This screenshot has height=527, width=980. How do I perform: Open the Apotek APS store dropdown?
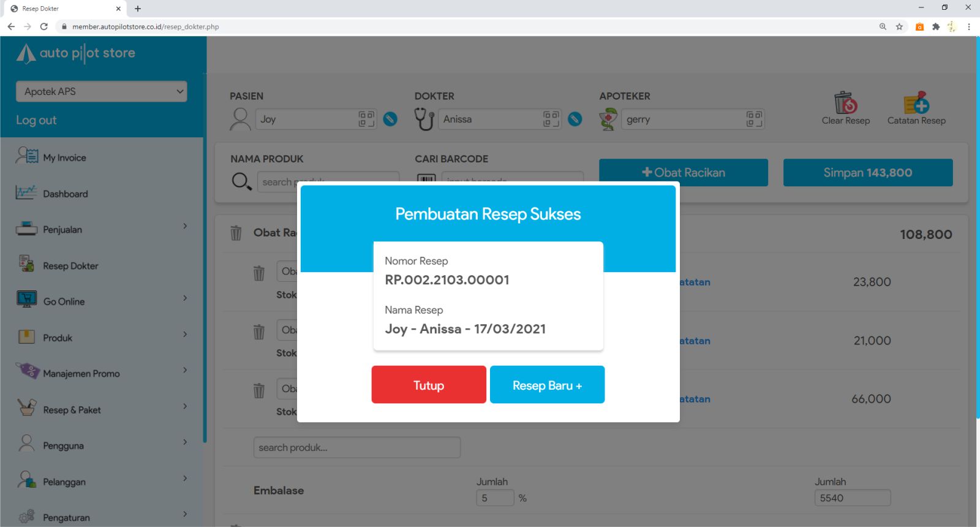pyautogui.click(x=102, y=91)
